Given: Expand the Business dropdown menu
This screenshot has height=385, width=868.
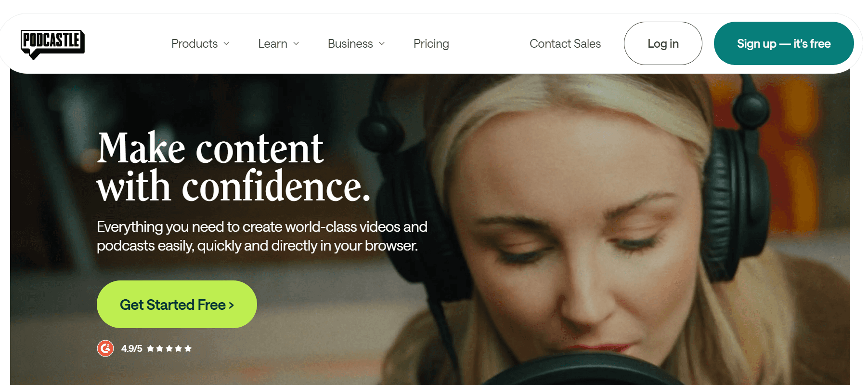Looking at the screenshot, I should pos(356,43).
